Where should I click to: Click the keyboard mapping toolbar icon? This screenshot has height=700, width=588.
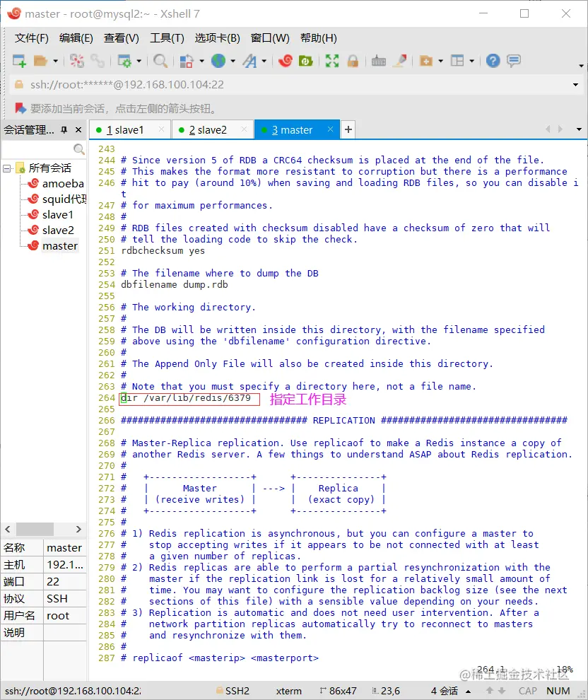click(379, 61)
